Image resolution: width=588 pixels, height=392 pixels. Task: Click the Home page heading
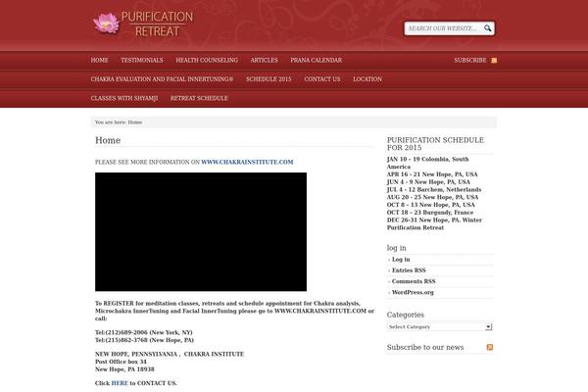[x=108, y=140]
